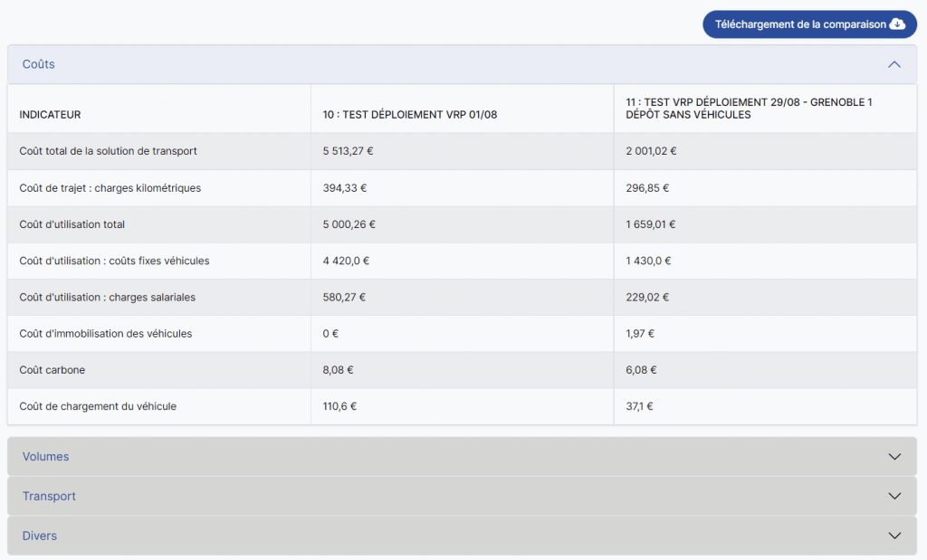Click the value 296,85 €
Viewport: 927px width, 560px height.
(x=647, y=188)
